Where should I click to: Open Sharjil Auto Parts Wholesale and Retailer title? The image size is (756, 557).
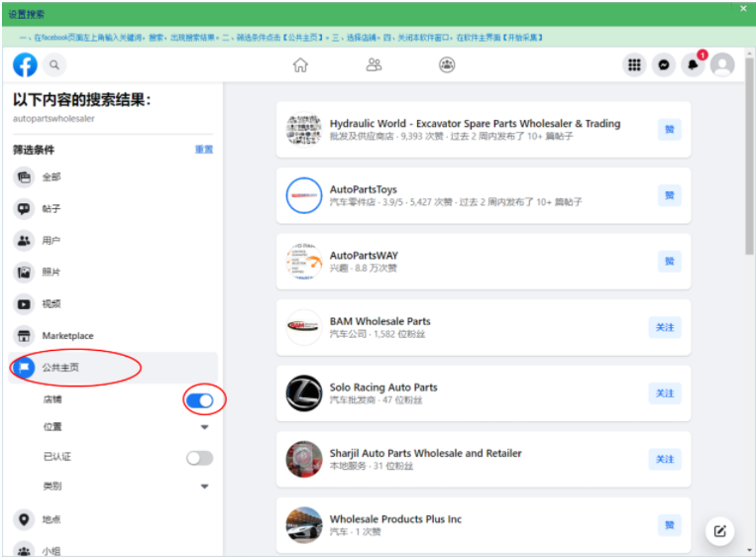point(426,453)
